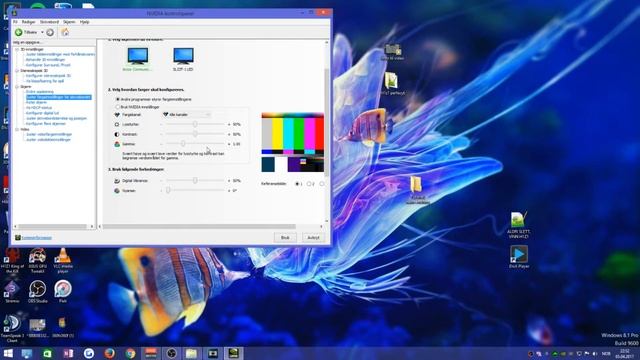Open Chrome from the taskbar
Image resolution: width=640 pixels, height=360 pixels.
130,353
